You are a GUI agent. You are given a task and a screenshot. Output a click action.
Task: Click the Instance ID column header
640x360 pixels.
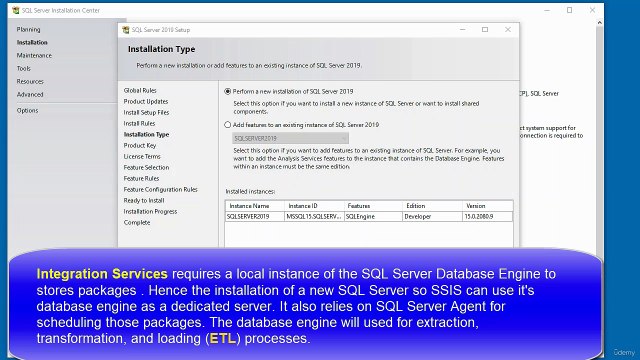[314, 206]
